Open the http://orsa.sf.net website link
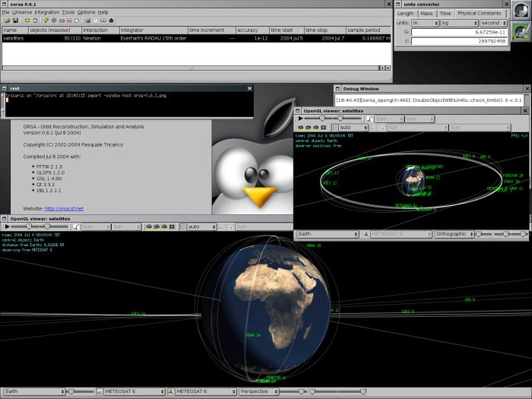The width and height of the screenshot is (532, 399). pyautogui.click(x=64, y=209)
